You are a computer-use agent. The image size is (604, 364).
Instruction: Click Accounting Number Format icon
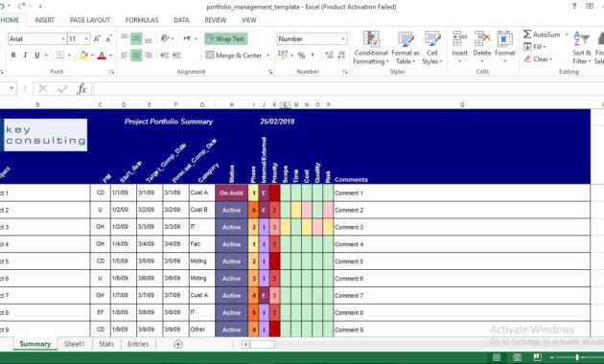tap(283, 56)
